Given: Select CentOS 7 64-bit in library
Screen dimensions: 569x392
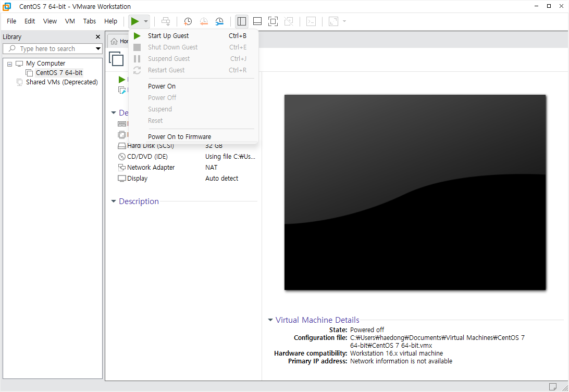Looking at the screenshot, I should click(x=59, y=72).
